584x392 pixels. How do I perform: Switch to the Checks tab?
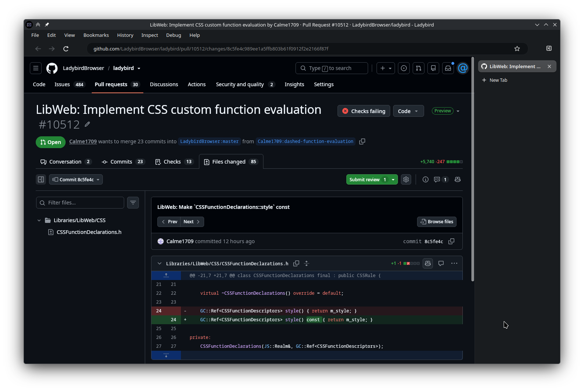(174, 162)
